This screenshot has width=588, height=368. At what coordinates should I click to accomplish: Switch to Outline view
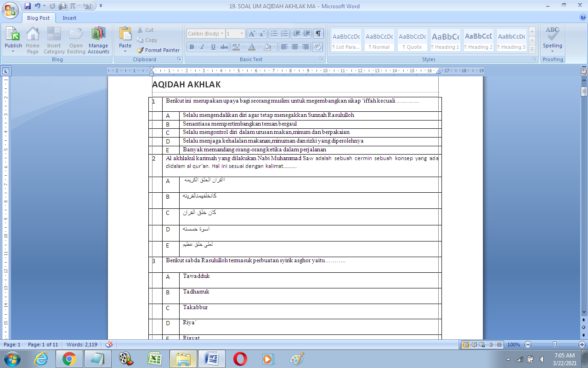(491, 345)
